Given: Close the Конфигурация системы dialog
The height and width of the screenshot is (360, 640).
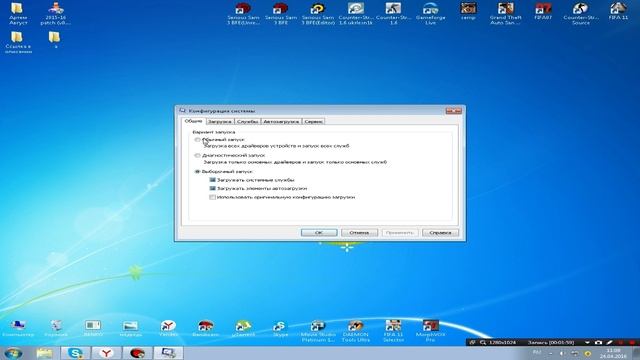Looking at the screenshot, I should [453, 111].
